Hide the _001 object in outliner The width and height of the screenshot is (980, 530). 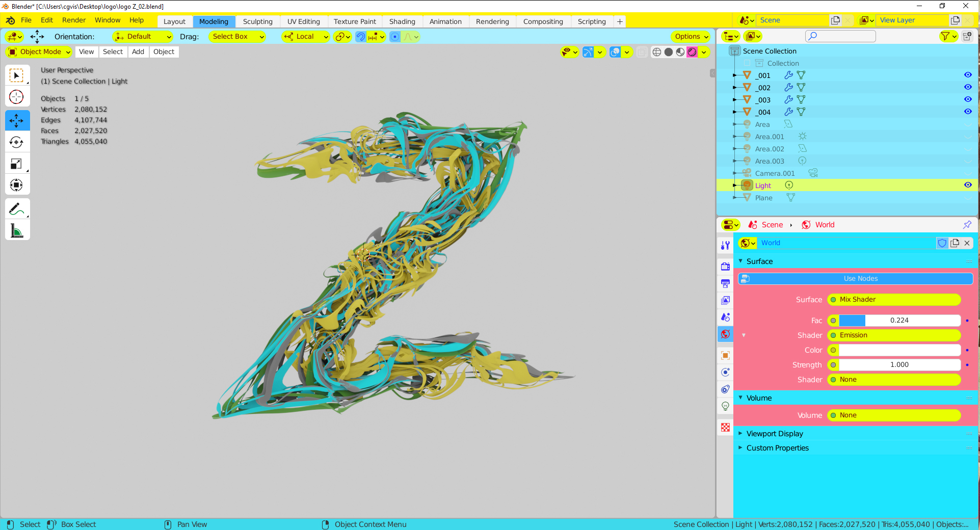pos(967,75)
